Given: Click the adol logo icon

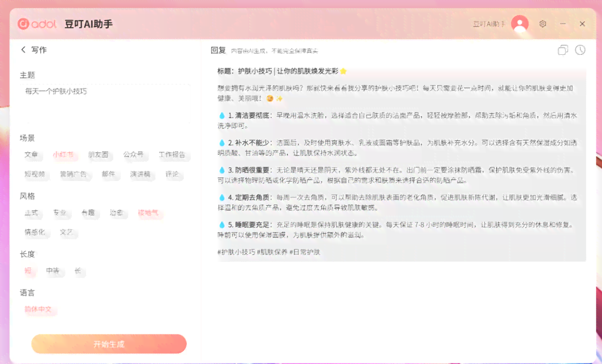Looking at the screenshot, I should pos(24,24).
